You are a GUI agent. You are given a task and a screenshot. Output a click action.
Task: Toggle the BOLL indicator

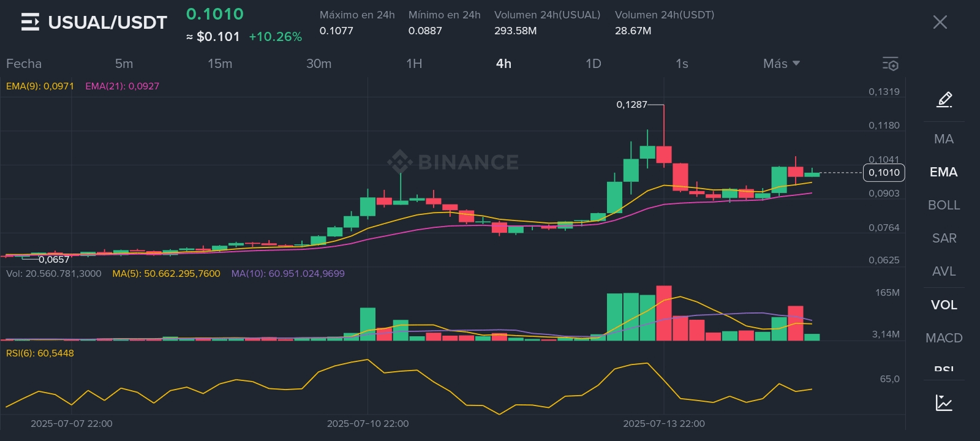click(944, 205)
